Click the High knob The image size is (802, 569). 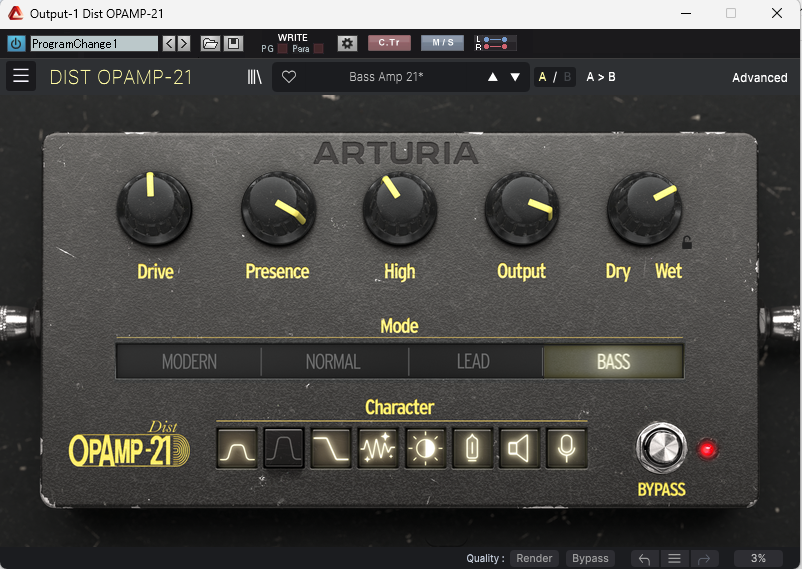coord(400,208)
